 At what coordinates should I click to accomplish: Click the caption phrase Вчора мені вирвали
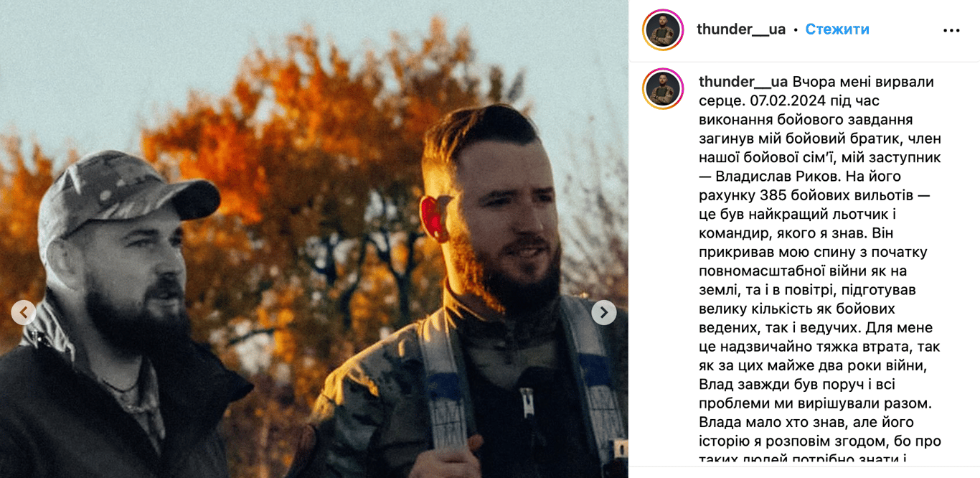863,82
